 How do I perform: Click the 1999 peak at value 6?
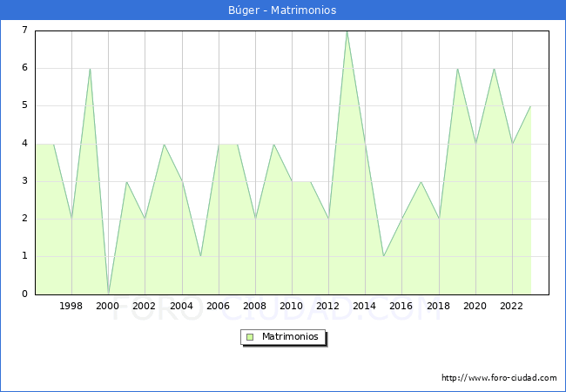click(x=90, y=69)
